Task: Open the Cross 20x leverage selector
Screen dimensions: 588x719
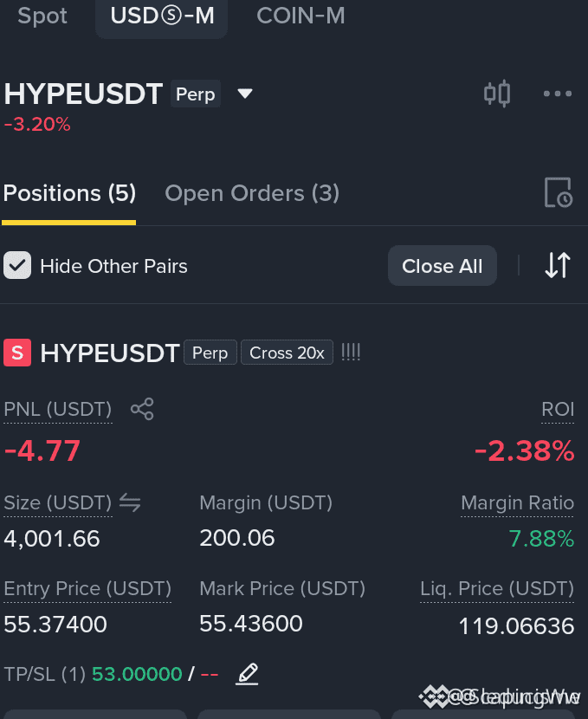Action: [x=287, y=353]
